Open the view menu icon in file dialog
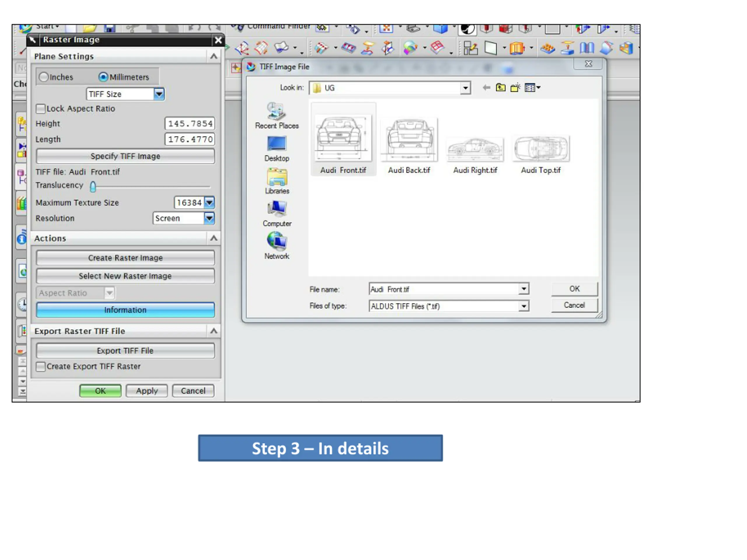Image resolution: width=747 pixels, height=560 pixels. pos(533,88)
